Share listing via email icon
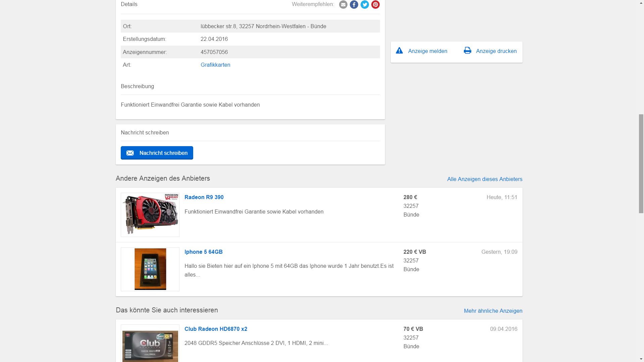 pyautogui.click(x=343, y=4)
